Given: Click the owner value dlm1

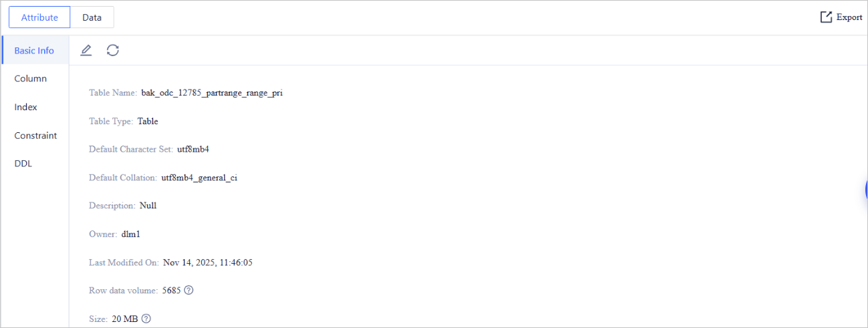Looking at the screenshot, I should coord(130,234).
